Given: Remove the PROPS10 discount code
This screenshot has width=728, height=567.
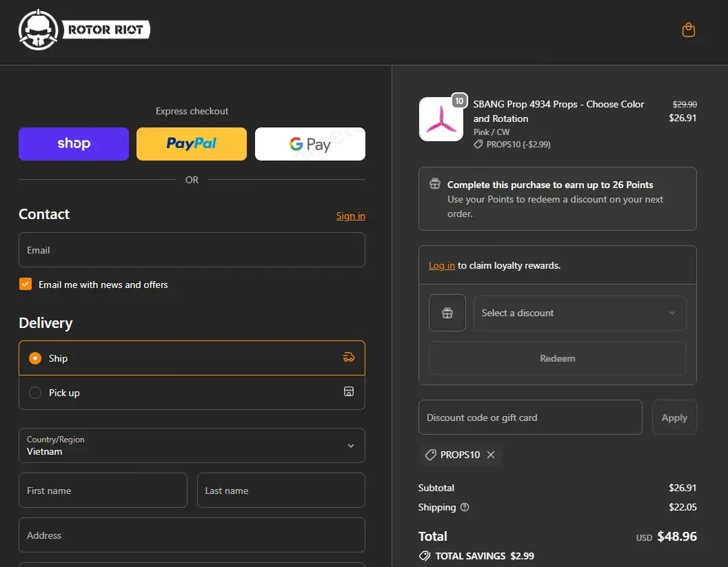Looking at the screenshot, I should click(x=491, y=455).
